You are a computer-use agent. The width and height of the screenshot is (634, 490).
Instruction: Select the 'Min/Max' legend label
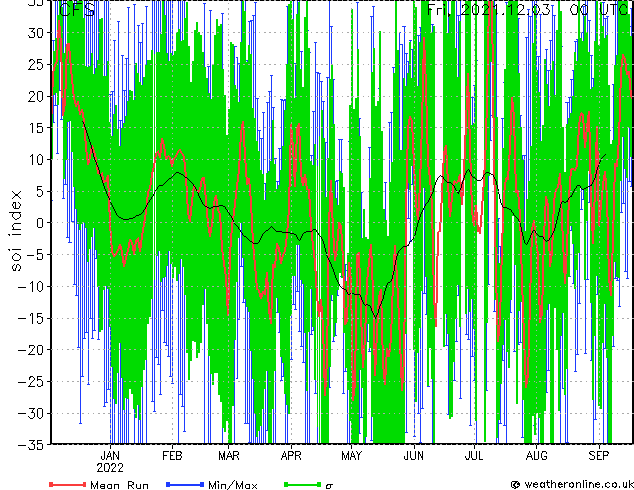tap(233, 485)
